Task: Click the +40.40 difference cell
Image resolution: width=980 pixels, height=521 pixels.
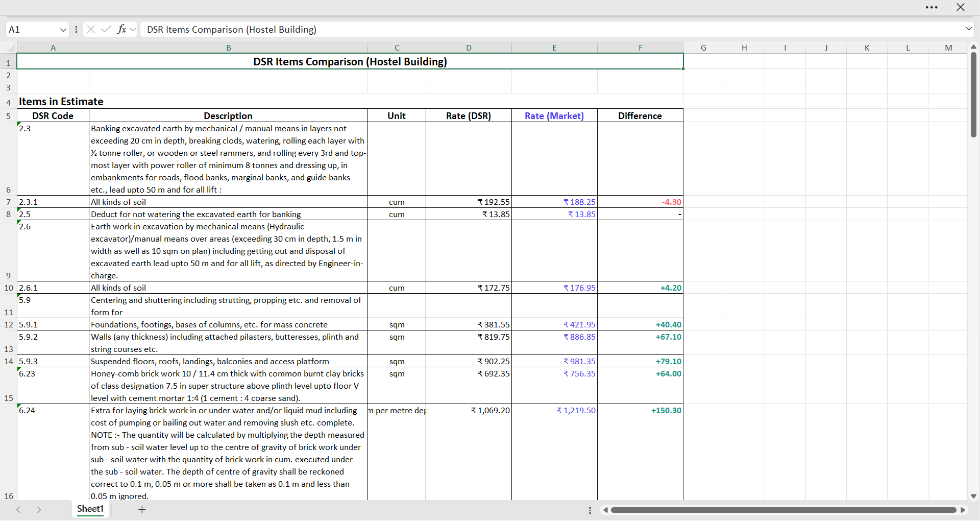Action: 640,324
